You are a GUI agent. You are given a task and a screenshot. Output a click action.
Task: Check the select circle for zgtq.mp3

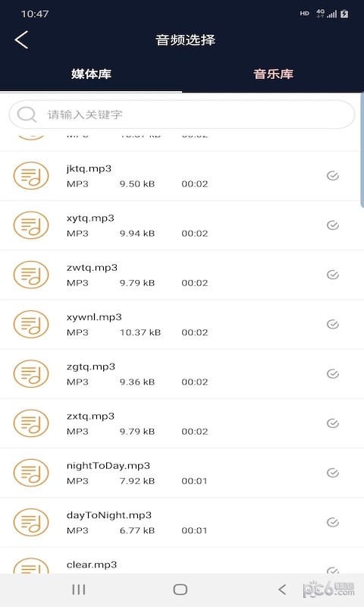point(333,374)
